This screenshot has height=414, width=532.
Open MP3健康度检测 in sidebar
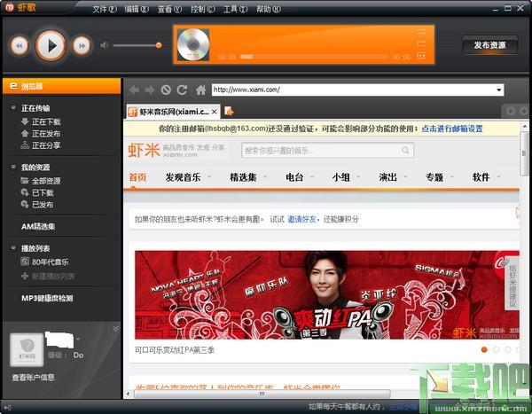[47, 298]
